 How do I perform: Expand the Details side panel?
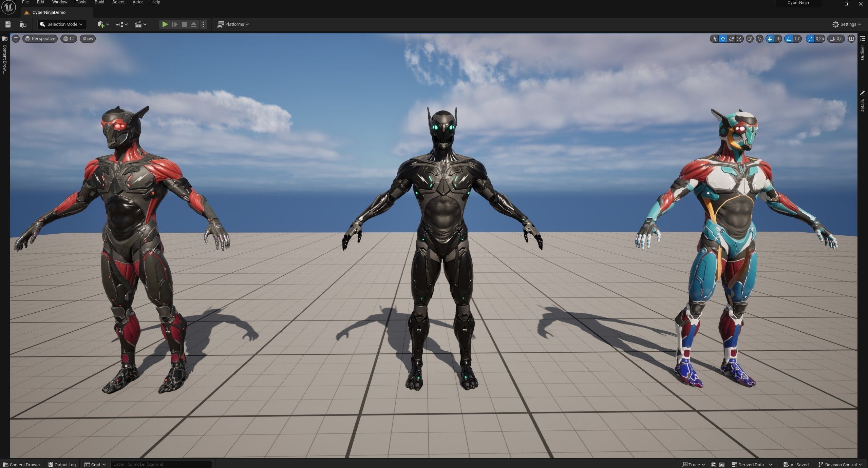pos(863,102)
